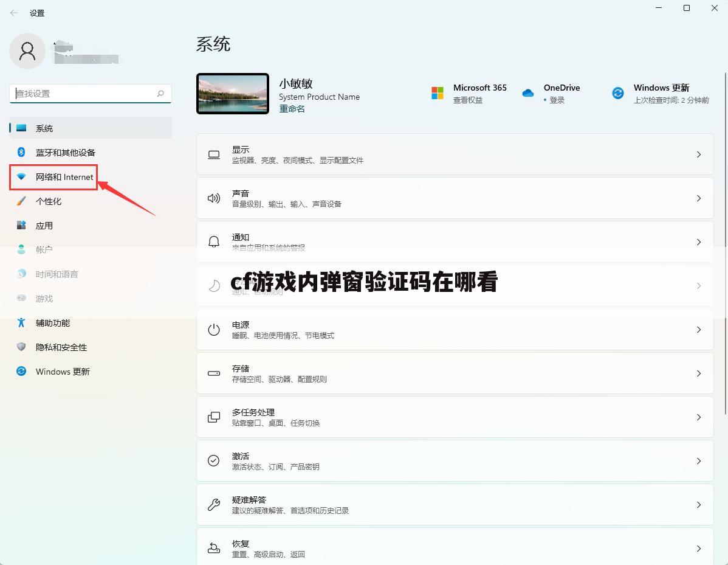
Task: Click 贴靠窗口、桌面、任务切换 text
Action: pos(276,423)
